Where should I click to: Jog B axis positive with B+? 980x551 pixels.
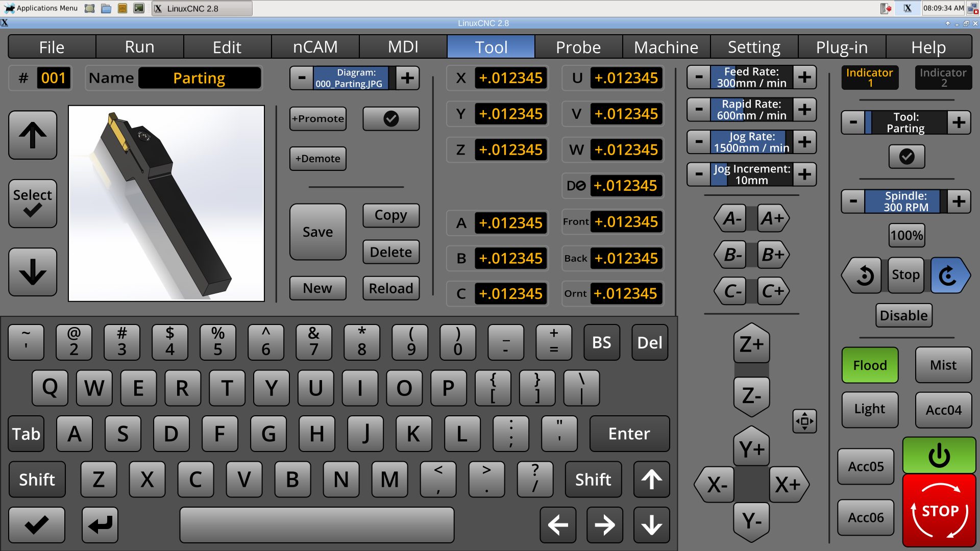point(773,255)
